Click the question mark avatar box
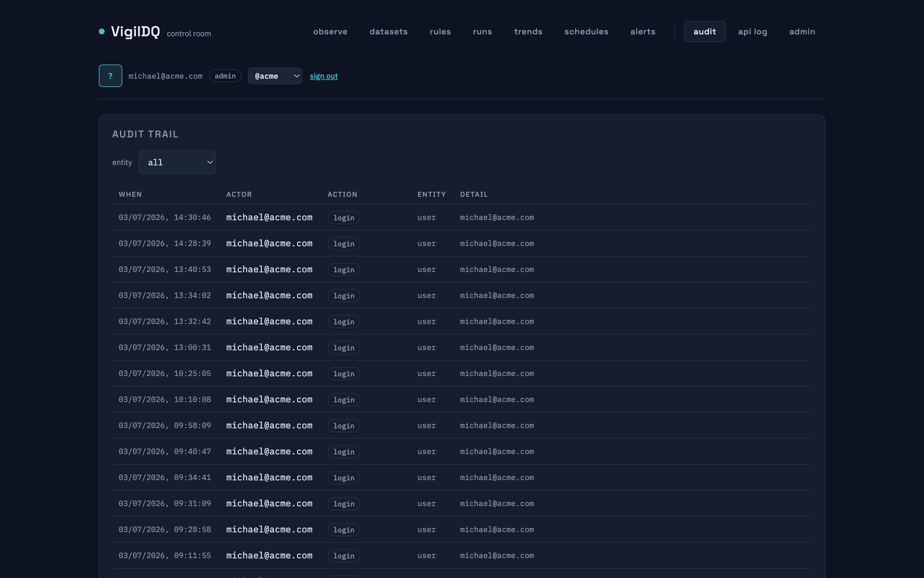Image resolution: width=924 pixels, height=578 pixels. click(110, 76)
